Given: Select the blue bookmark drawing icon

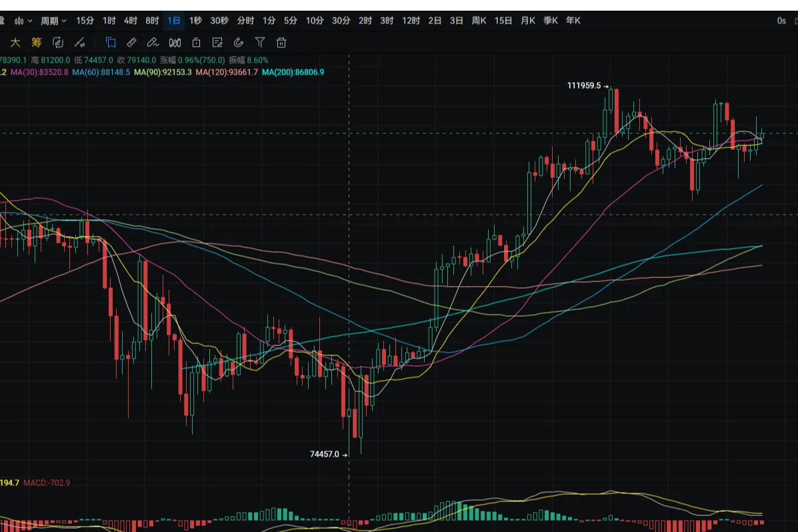Looking at the screenshot, I should pos(111,42).
